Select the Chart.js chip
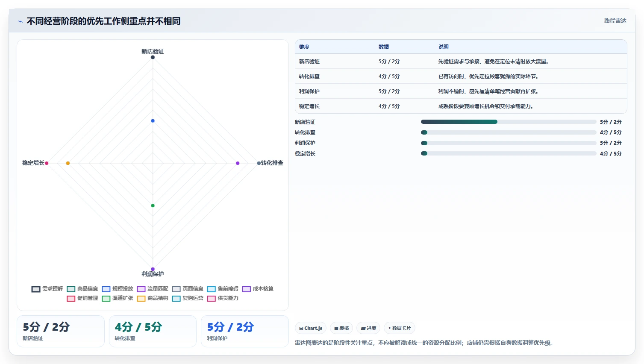The height and width of the screenshot is (364, 644). (x=311, y=328)
